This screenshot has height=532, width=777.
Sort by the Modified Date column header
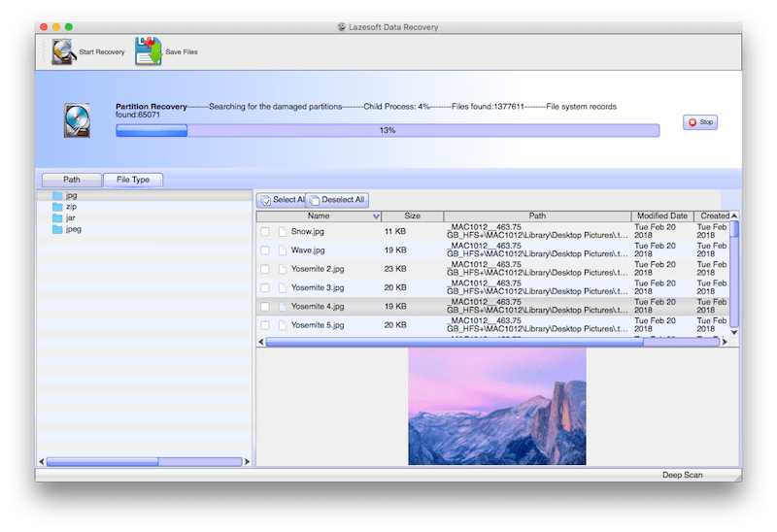click(662, 216)
